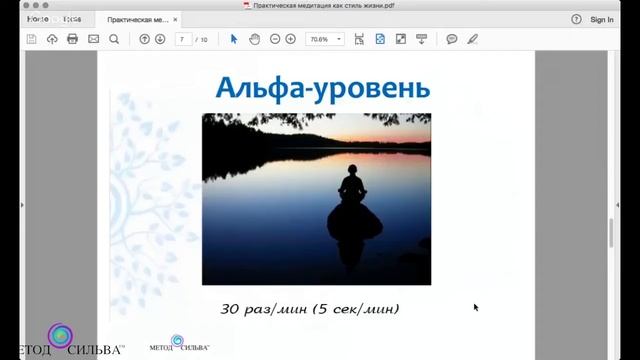Viewport: 640px width, 360px height.
Task: Send file by email envelope icon
Action: click(x=93, y=39)
